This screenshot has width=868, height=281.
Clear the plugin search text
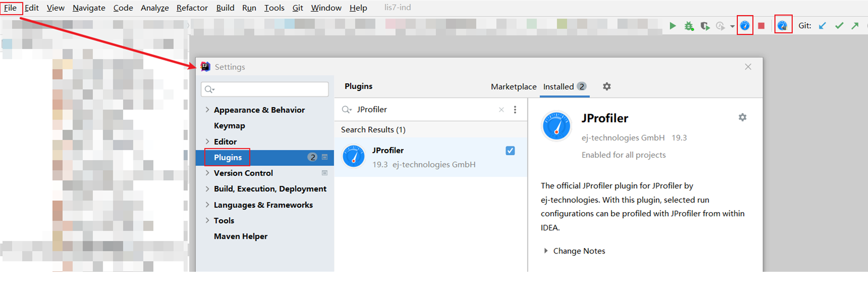pyautogui.click(x=501, y=110)
